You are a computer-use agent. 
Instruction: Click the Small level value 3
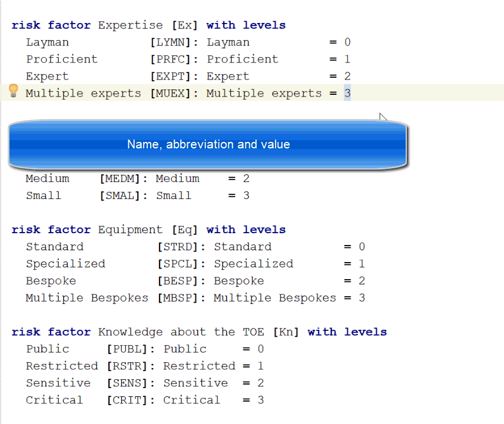246,196
